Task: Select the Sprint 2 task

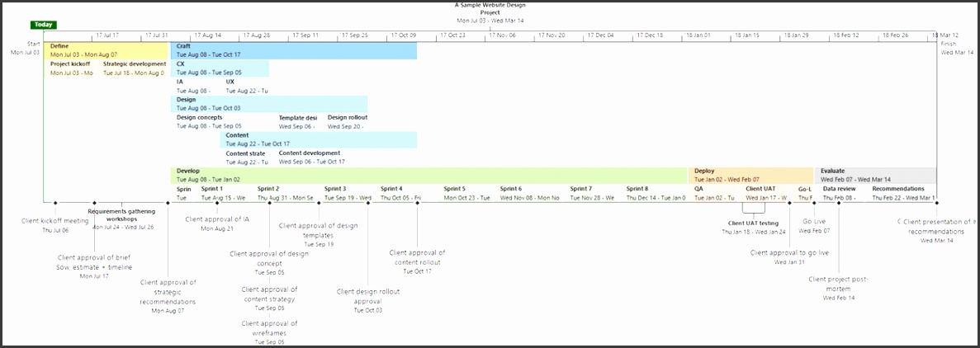Action: (x=286, y=193)
